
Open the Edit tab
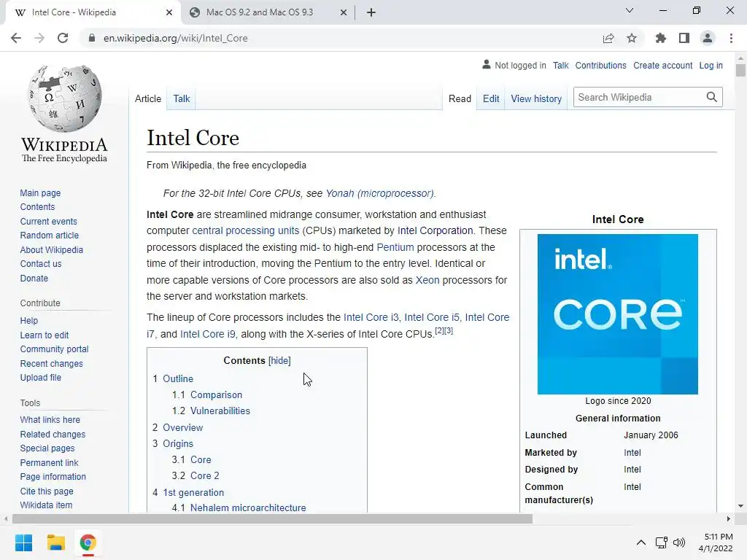(491, 98)
